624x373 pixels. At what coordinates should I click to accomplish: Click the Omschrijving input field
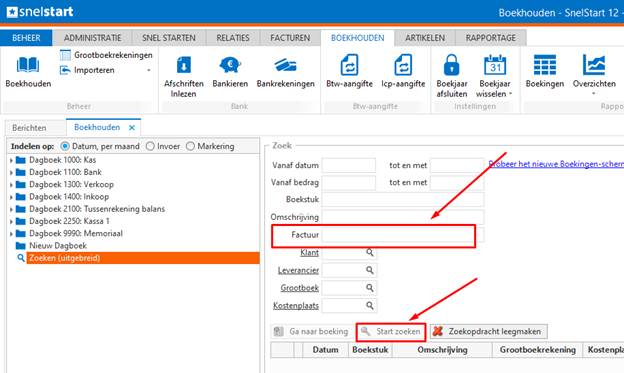403,217
